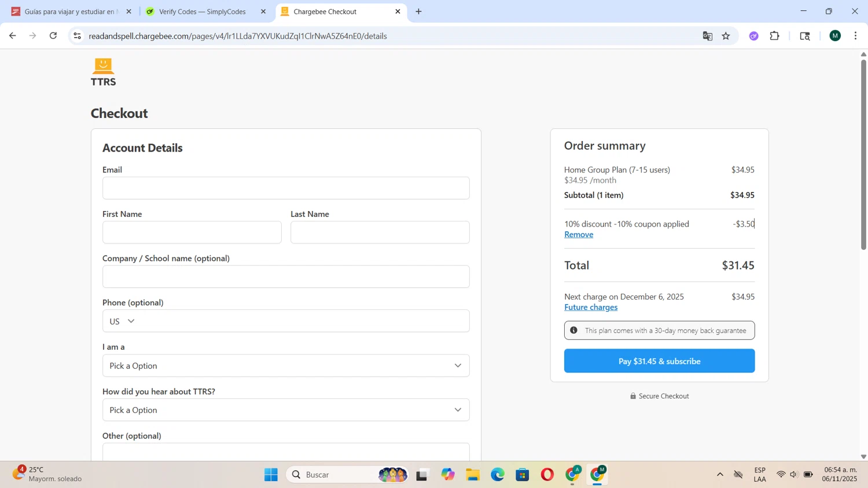Open Task View from the taskbar

click(x=422, y=475)
